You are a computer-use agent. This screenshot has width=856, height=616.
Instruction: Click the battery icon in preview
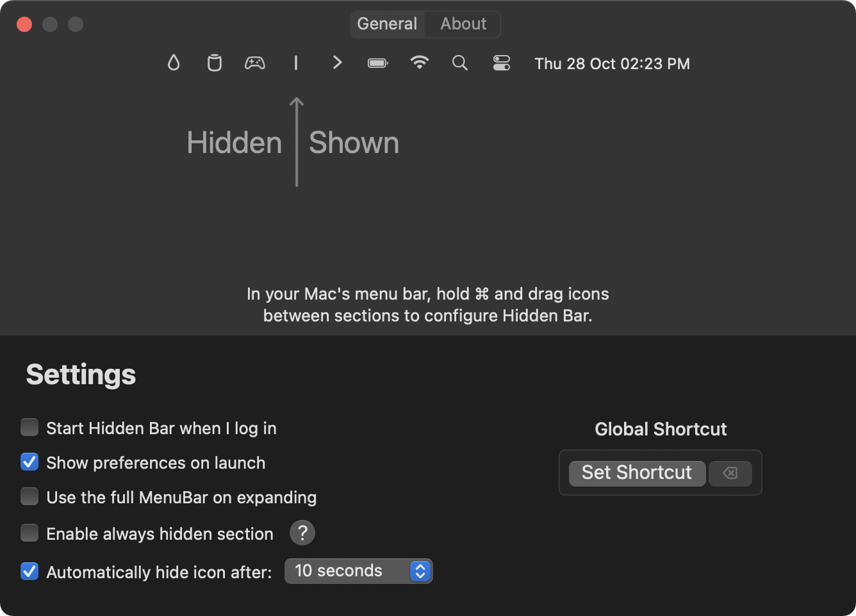click(378, 63)
